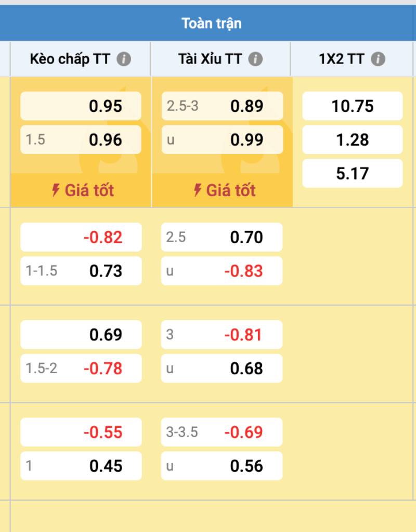Viewport: 416px width, 532px height.
Task: Pick handicap 1.5 odds 0.96
Action: point(81,140)
